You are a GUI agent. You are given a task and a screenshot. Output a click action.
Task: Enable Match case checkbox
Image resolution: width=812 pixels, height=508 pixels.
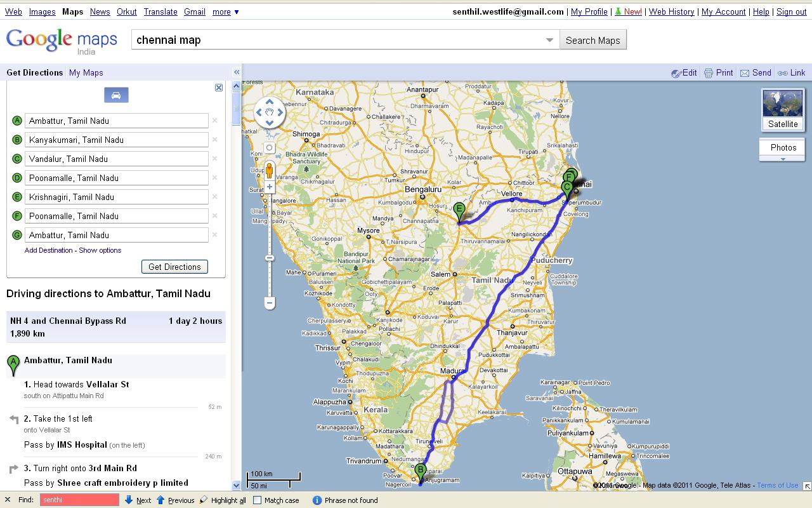pos(257,500)
